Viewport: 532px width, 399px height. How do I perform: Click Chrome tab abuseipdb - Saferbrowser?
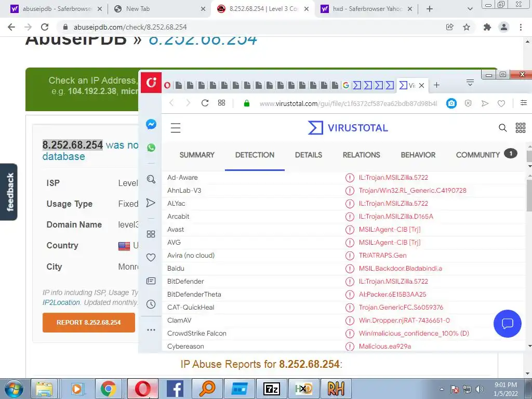57,9
